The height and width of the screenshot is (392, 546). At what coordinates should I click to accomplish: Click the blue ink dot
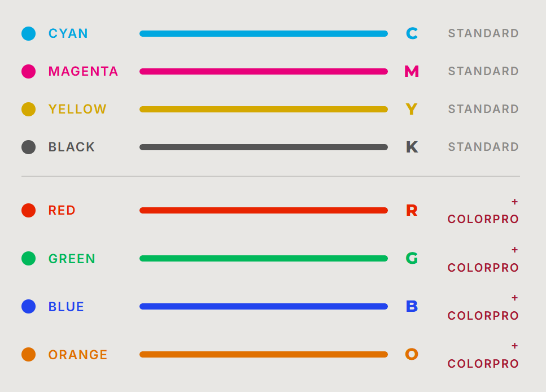coord(28,307)
